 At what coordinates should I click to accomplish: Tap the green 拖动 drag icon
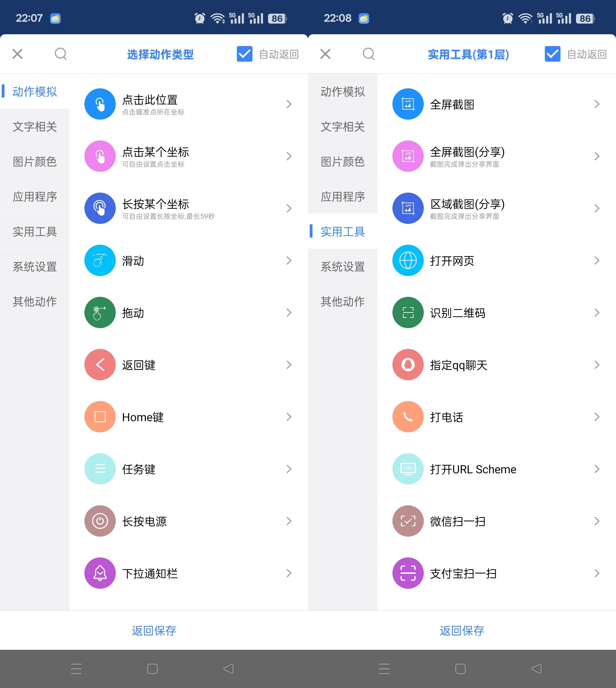[x=100, y=312]
